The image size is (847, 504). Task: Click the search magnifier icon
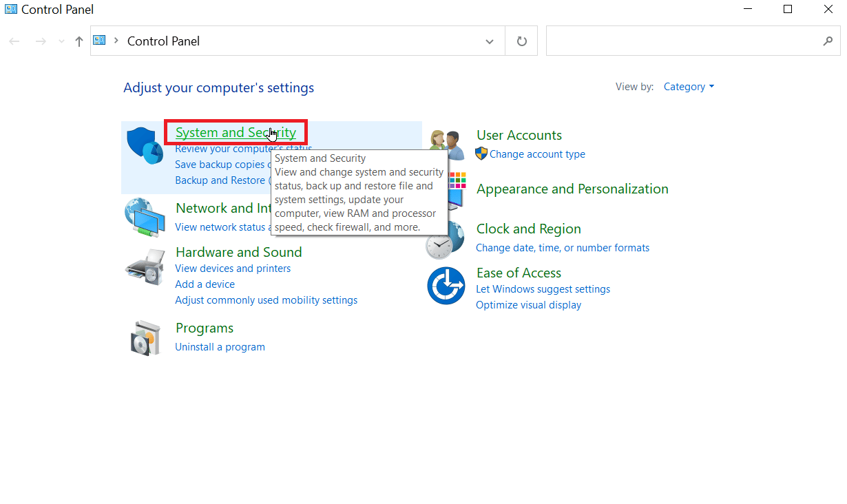(828, 41)
